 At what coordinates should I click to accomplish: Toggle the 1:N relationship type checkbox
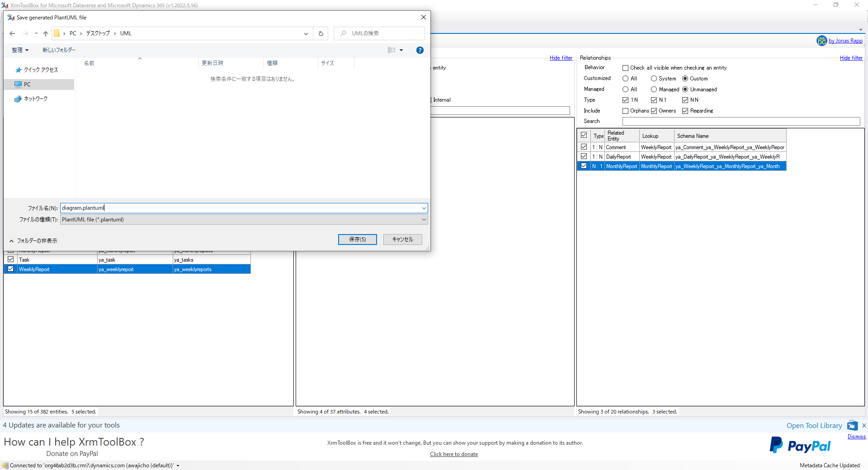point(625,100)
